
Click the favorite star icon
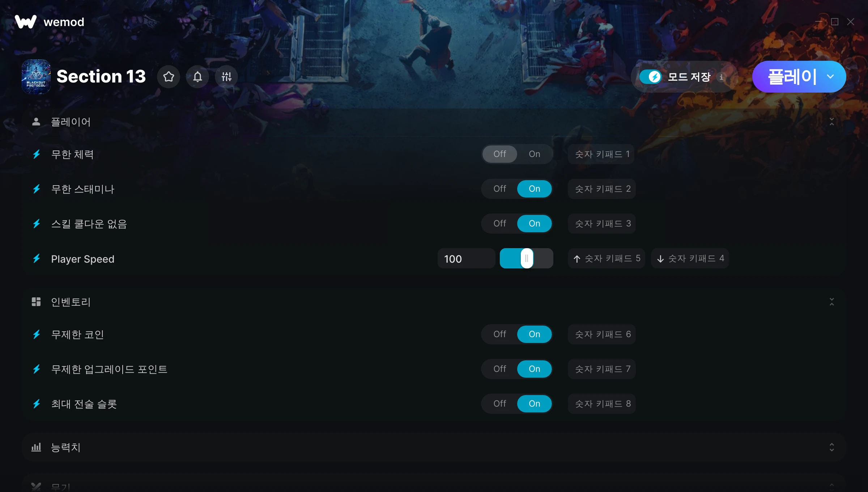tap(169, 77)
